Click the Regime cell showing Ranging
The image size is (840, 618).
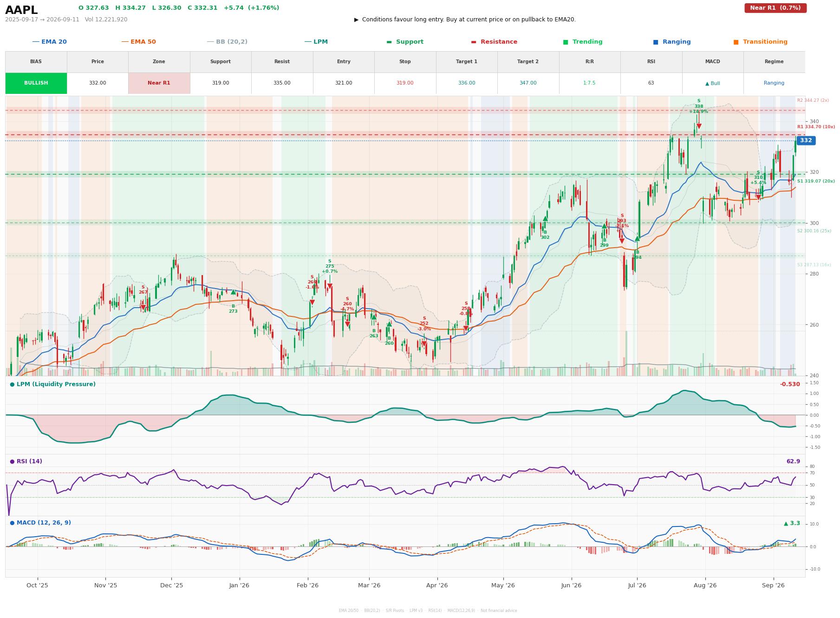pyautogui.click(x=774, y=83)
